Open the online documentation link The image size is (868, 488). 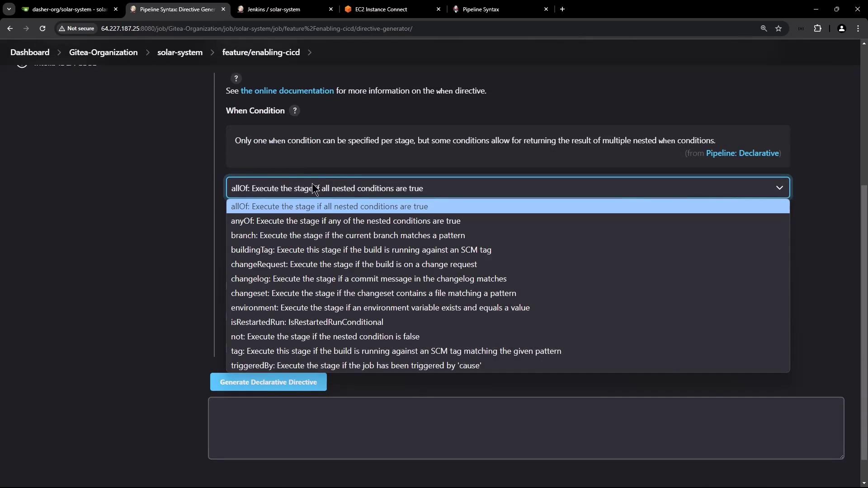pos(287,91)
